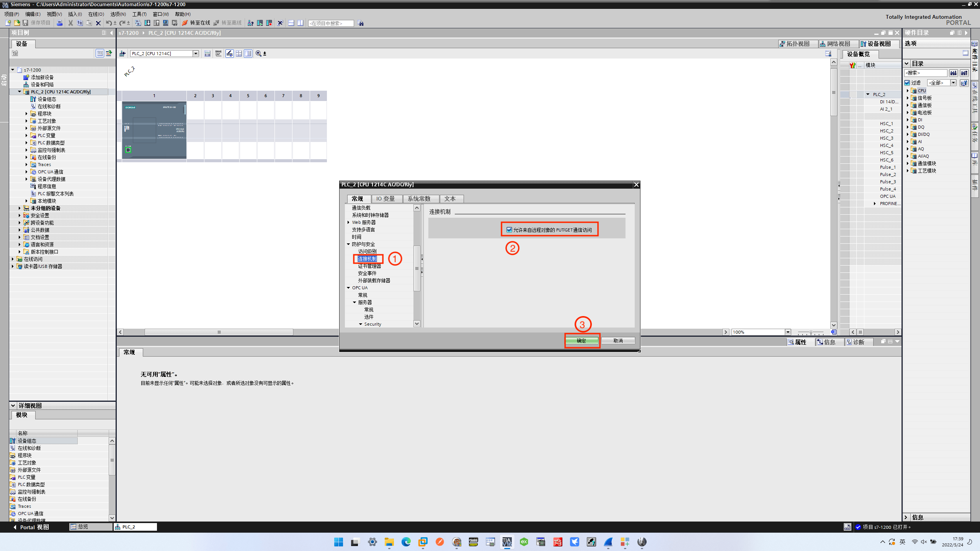980x551 pixels.
Task: Collapse the 防护与安全 section in dialog
Action: click(348, 244)
